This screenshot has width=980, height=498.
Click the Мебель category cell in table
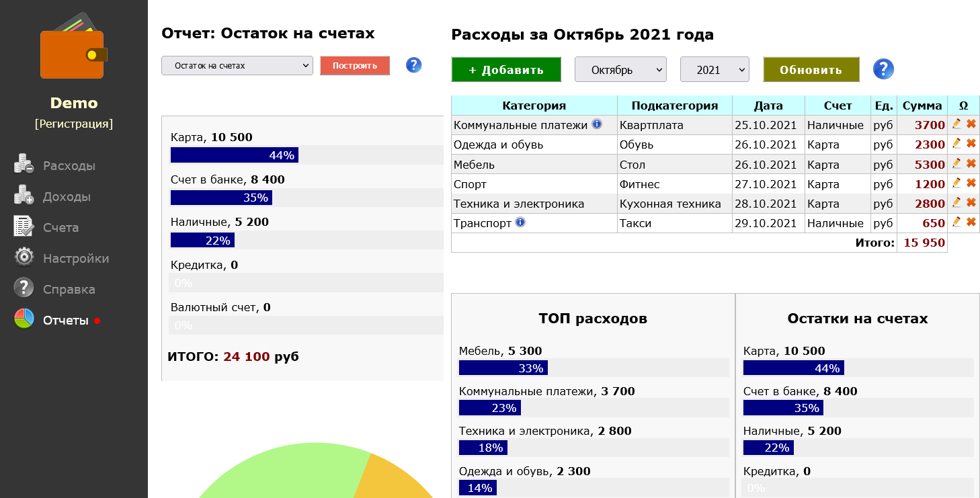534,165
